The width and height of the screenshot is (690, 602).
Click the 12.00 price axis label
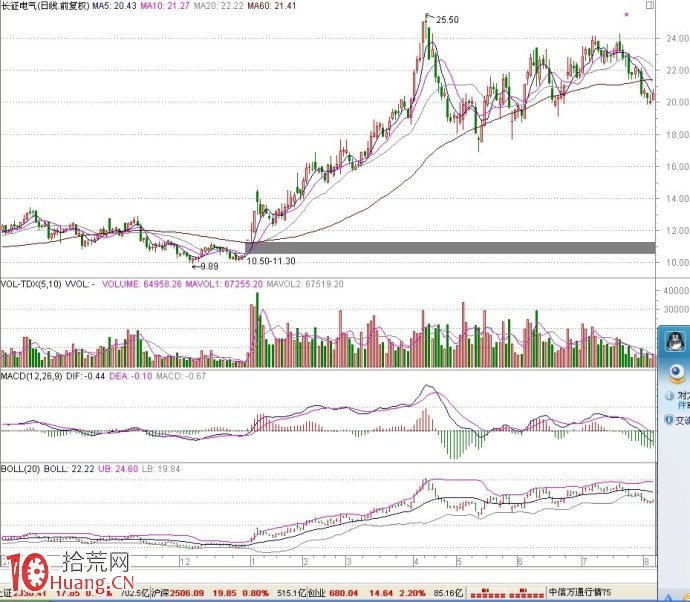pyautogui.click(x=677, y=231)
